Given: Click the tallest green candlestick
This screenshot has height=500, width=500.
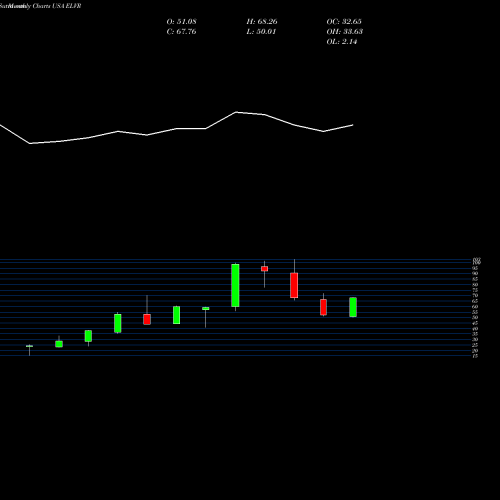Looking at the screenshot, I should (235, 285).
